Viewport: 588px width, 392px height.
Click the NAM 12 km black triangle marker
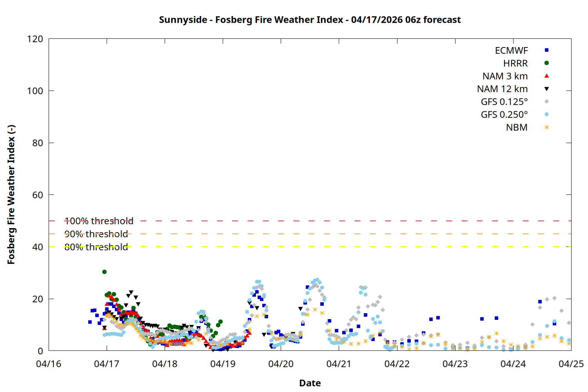pyautogui.click(x=546, y=89)
